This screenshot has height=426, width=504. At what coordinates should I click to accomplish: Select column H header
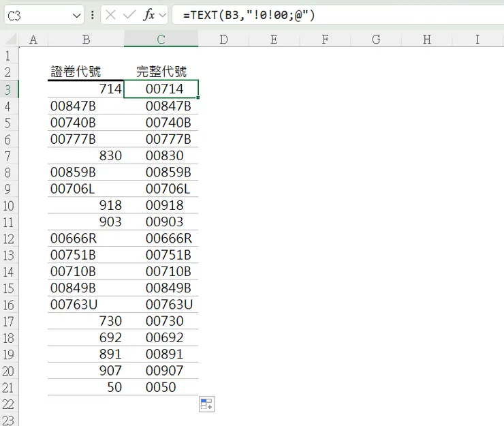(427, 40)
